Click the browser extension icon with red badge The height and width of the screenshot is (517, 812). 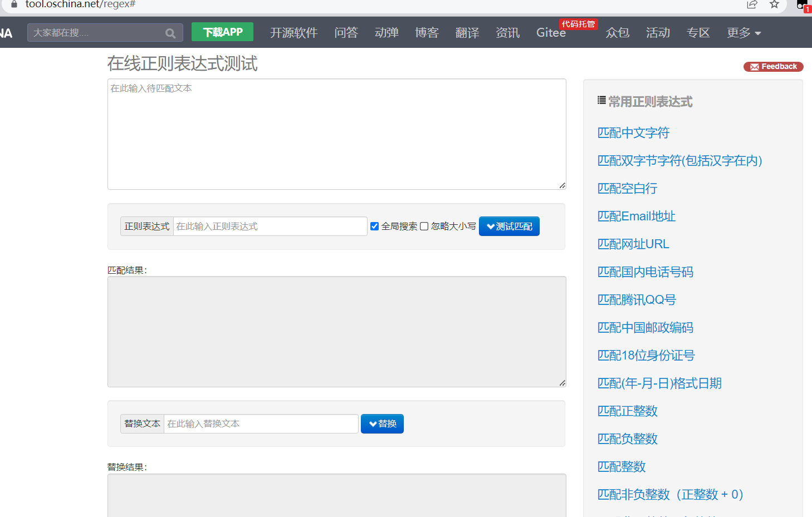coord(803,6)
